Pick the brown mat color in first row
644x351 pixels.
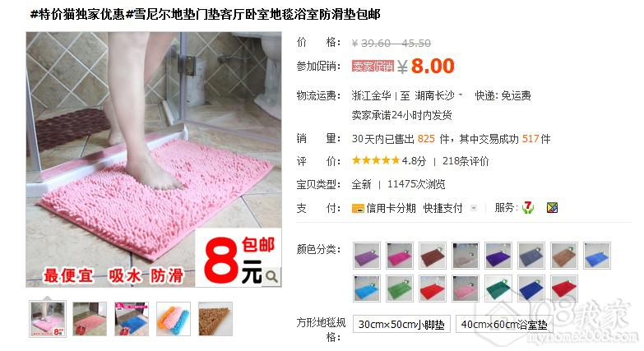(433, 256)
